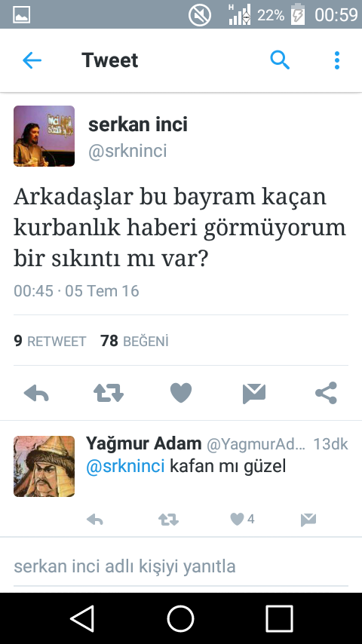View the 78 BEĞENİ likes list

(134, 341)
